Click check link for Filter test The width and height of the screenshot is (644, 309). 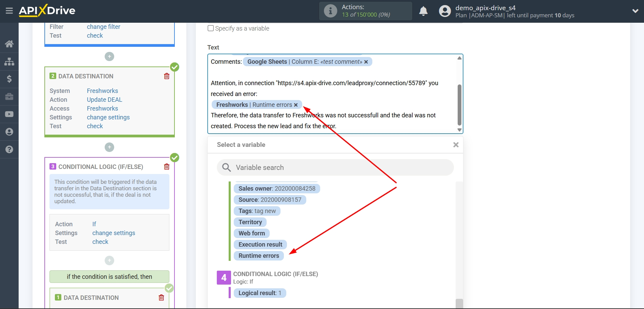coord(95,35)
